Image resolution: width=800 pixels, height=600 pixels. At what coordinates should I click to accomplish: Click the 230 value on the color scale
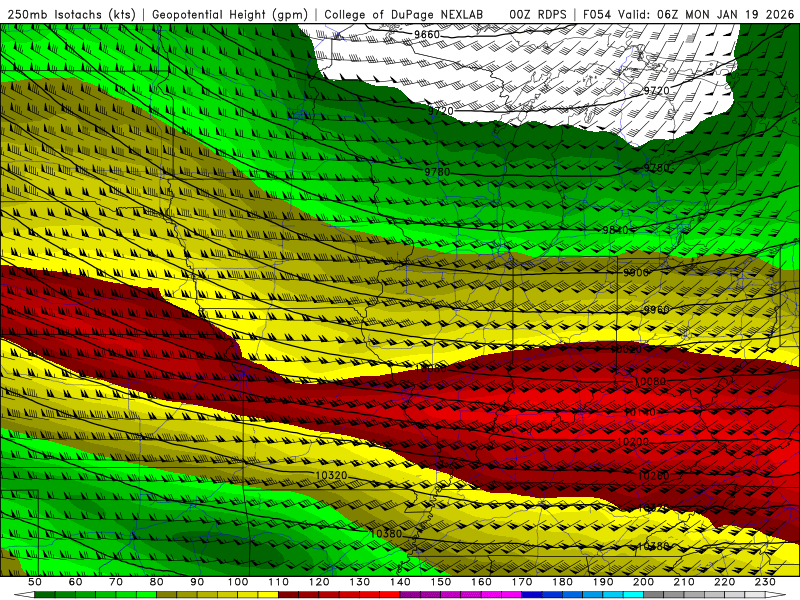[x=765, y=582]
